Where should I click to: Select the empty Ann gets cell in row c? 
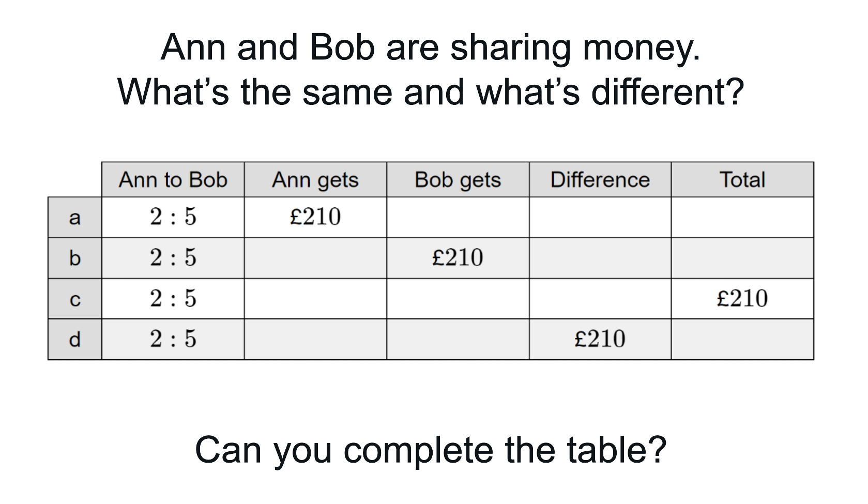(x=315, y=299)
